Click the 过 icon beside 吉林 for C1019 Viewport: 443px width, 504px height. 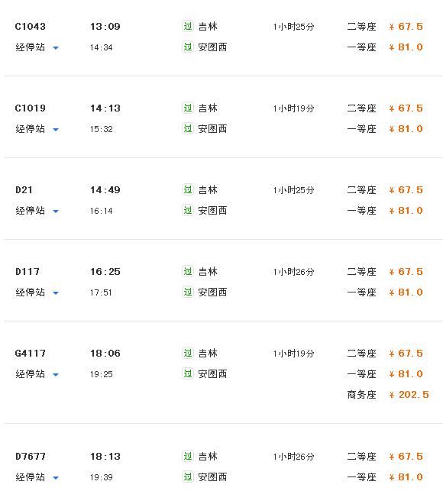(188, 108)
